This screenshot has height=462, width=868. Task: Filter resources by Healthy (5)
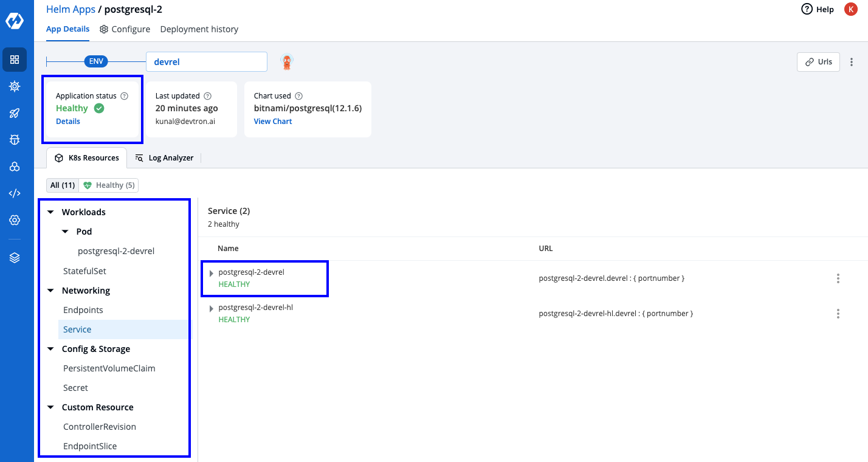coord(109,185)
